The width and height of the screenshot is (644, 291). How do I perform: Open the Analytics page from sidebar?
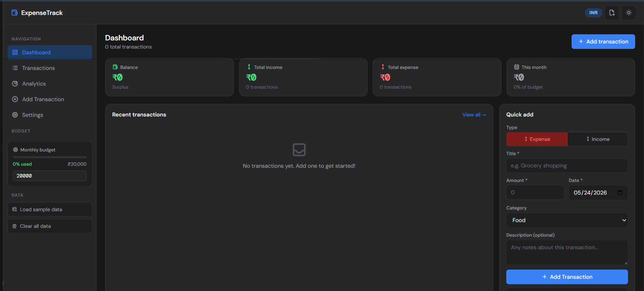[50, 84]
